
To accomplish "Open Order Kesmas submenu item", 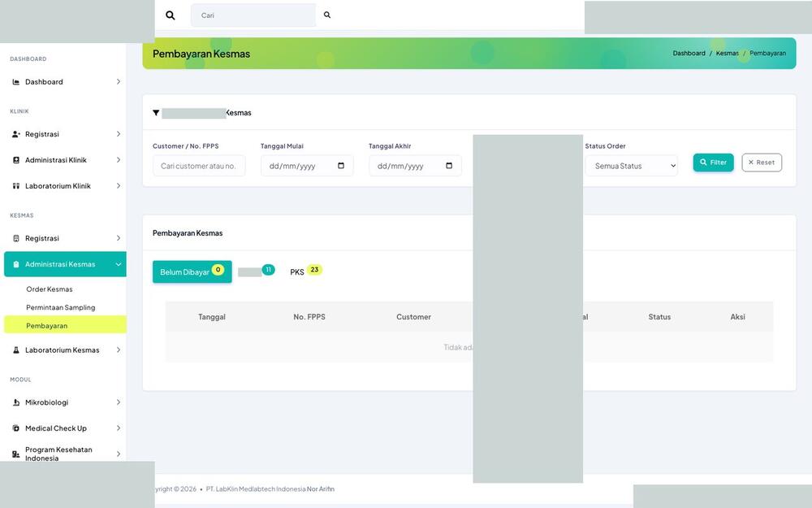I will (x=50, y=289).
